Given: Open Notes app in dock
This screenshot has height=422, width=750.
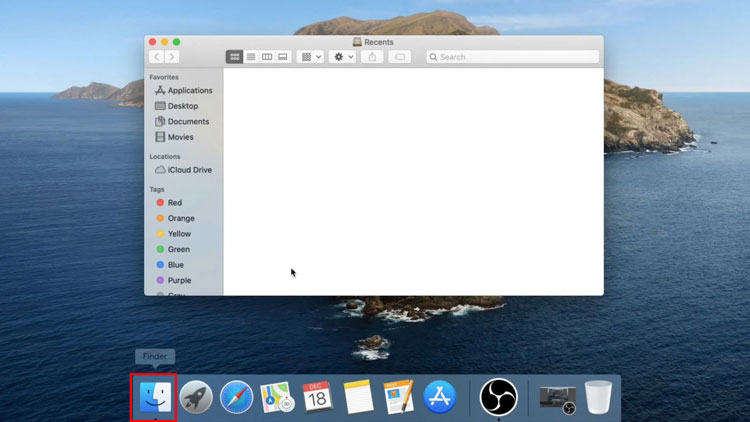Looking at the screenshot, I should 358,397.
